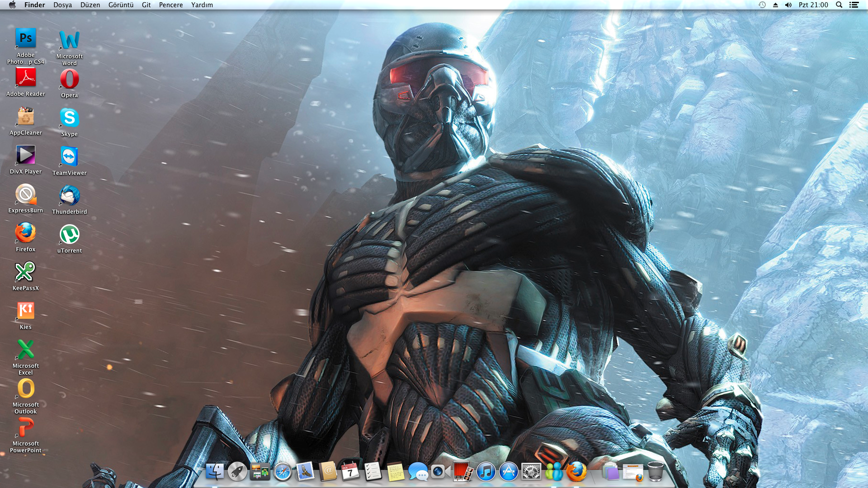Open Microsoft Outlook desktop icon

(x=26, y=389)
